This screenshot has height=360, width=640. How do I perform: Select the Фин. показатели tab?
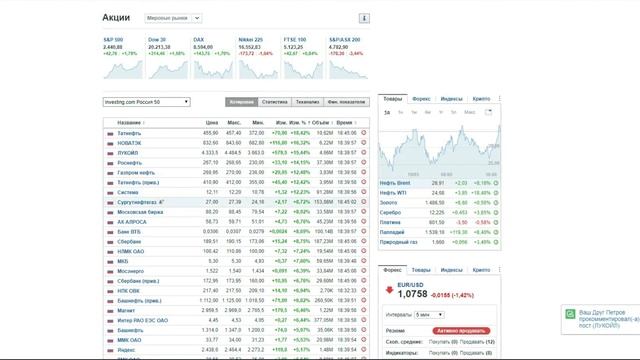347,102
